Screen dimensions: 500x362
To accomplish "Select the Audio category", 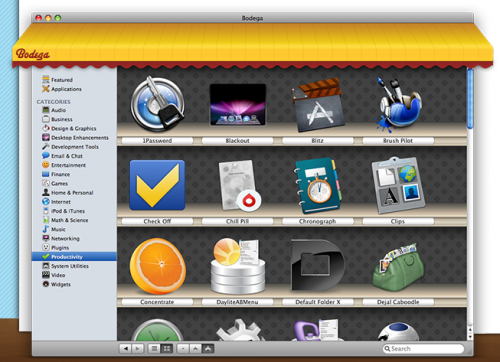I will pyautogui.click(x=54, y=110).
